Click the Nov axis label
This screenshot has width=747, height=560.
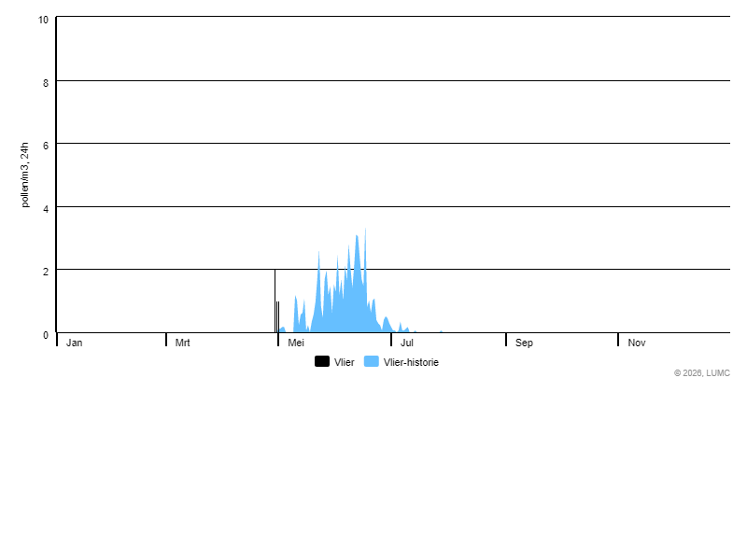coord(637,343)
